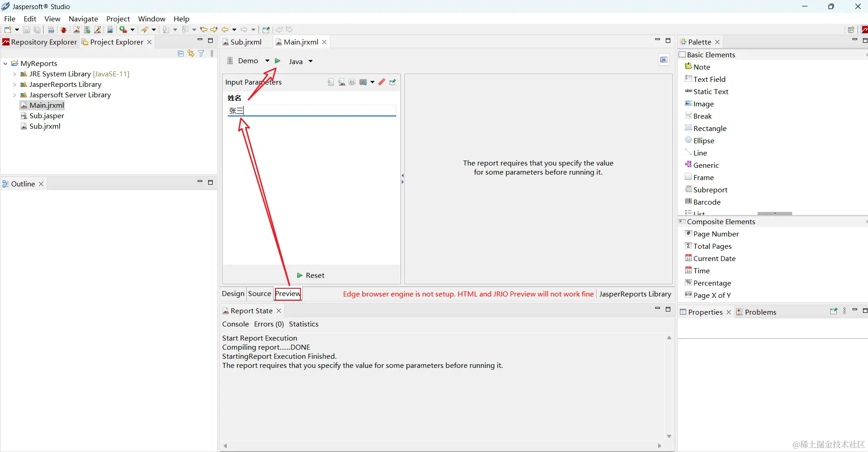Click the Edge browser engine warning link
This screenshot has height=452, width=868.
coord(468,294)
